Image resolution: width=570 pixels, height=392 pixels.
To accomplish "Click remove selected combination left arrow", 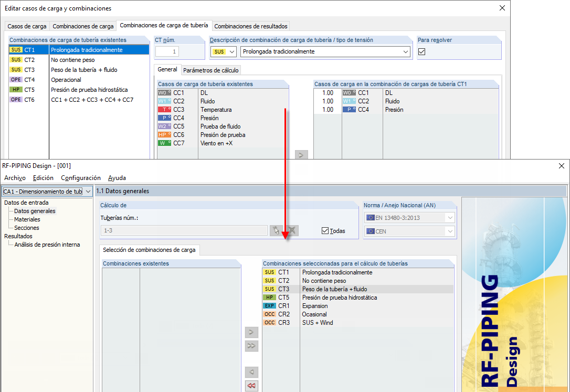I will coord(251,372).
